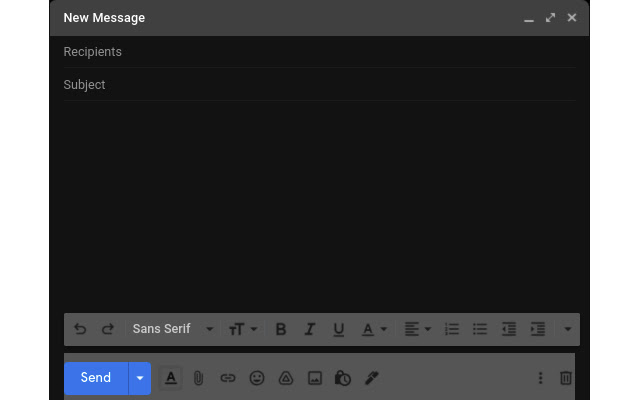This screenshot has width=640, height=400.
Task: Discard the draft with the trash icon
Action: tap(566, 378)
